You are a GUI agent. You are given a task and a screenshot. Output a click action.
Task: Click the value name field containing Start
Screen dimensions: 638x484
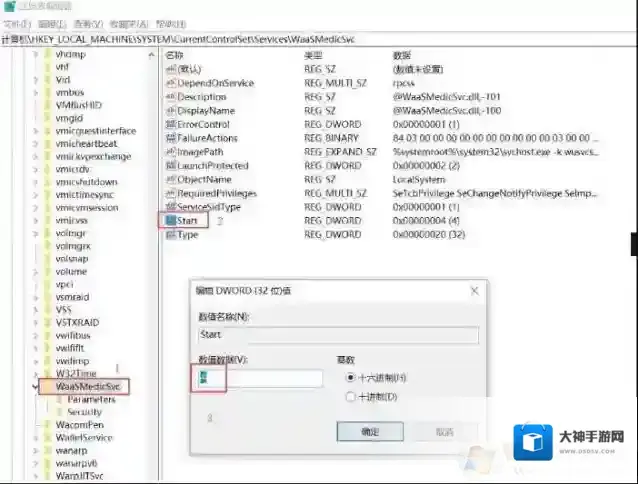[338, 335]
